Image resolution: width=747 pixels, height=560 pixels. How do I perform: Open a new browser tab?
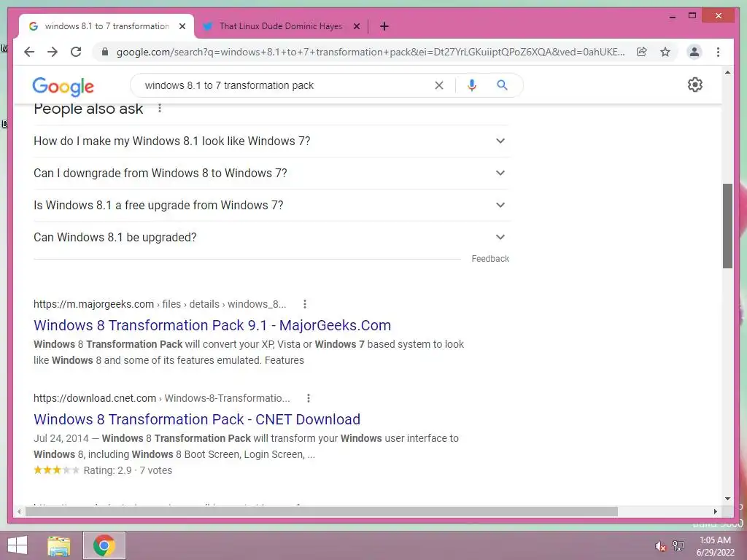pyautogui.click(x=384, y=26)
